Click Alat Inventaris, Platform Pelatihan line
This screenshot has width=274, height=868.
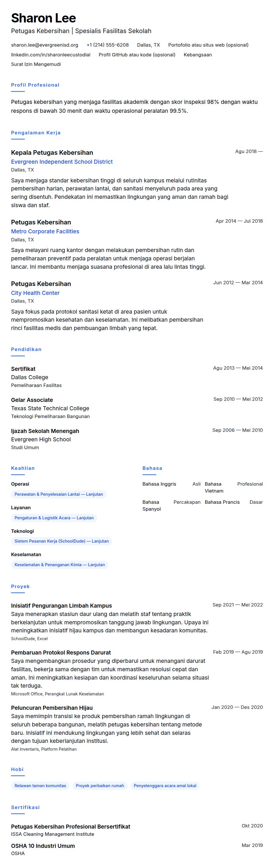44,749
